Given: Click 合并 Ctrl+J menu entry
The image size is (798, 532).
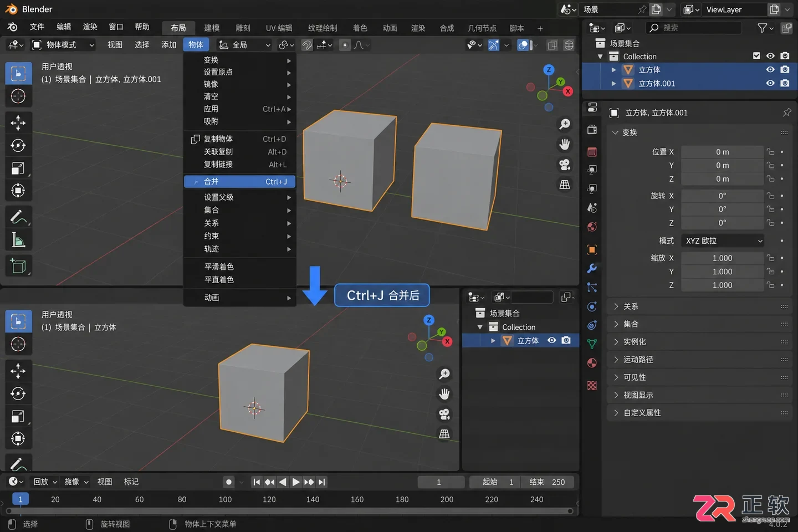Looking at the screenshot, I should pos(239,182).
